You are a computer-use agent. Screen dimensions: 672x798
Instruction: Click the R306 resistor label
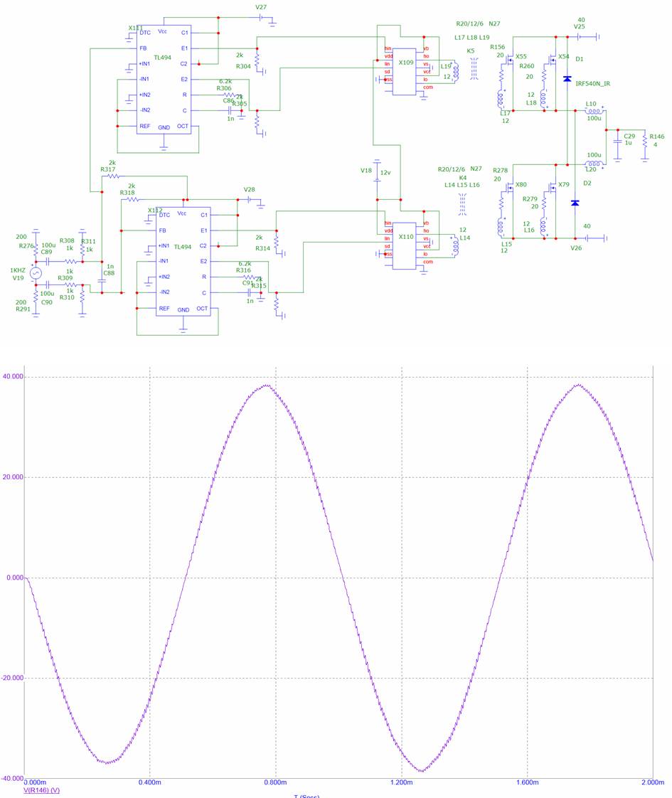pyautogui.click(x=224, y=88)
